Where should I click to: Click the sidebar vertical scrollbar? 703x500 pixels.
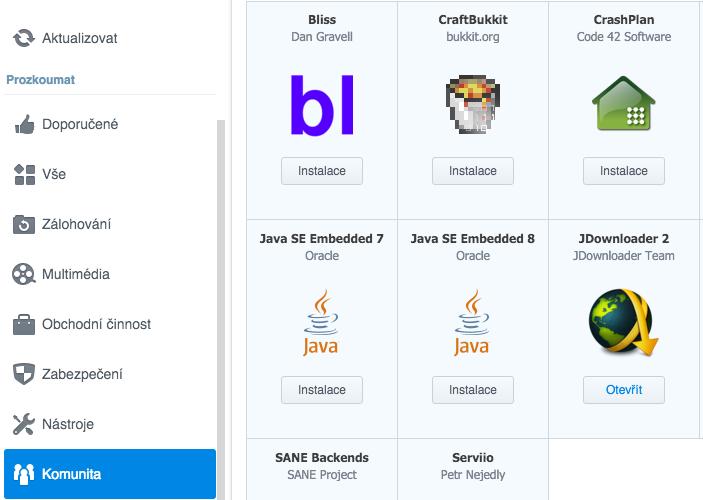221,309
